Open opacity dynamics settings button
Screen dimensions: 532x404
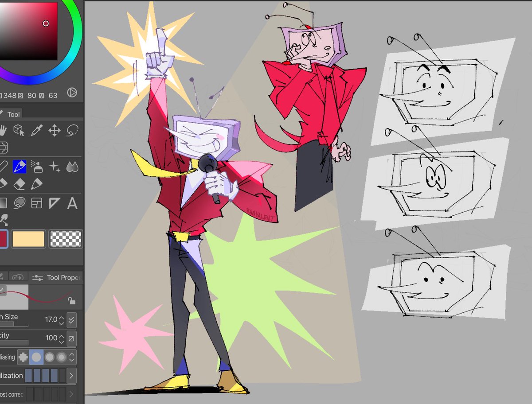pos(71,338)
